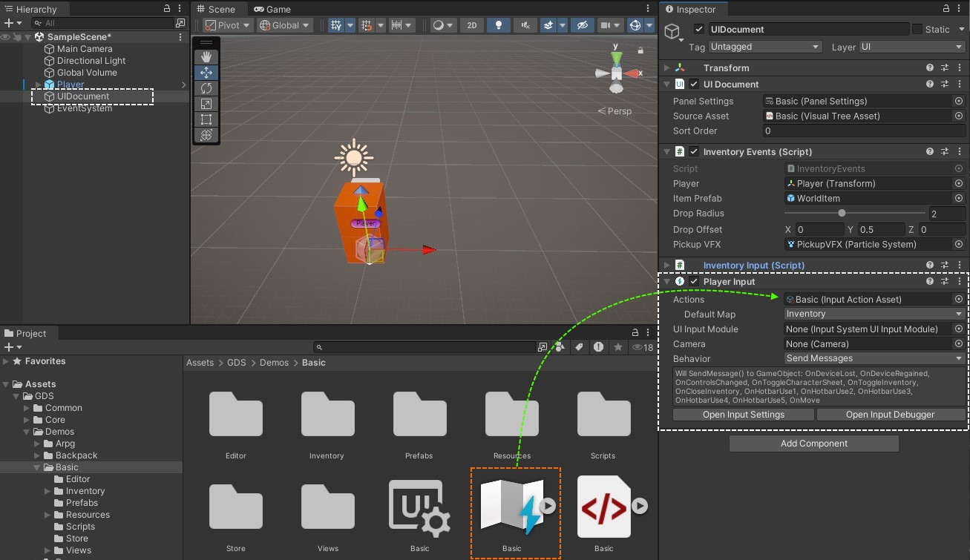Open object picker for Pickup VFX field
Screen dimensions: 970x560
(x=958, y=244)
